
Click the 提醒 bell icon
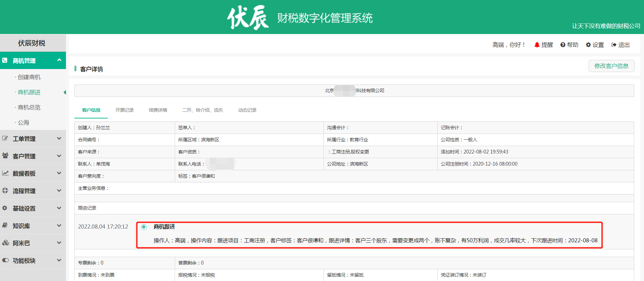[537, 45]
